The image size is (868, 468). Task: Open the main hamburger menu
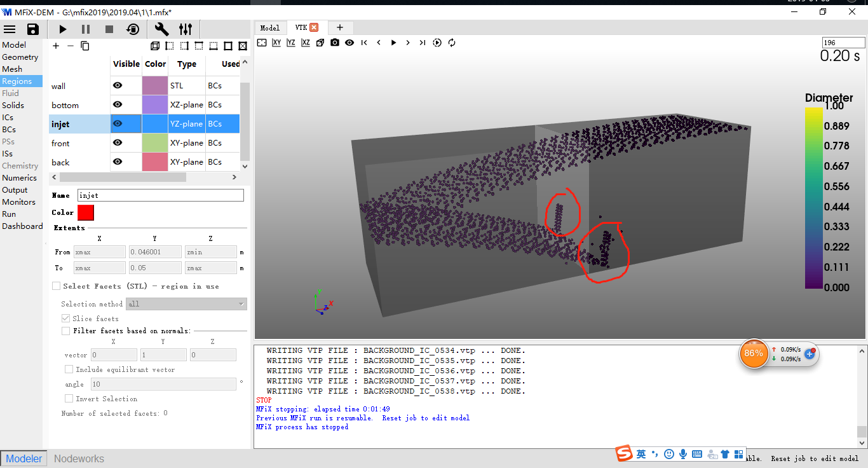coord(10,29)
